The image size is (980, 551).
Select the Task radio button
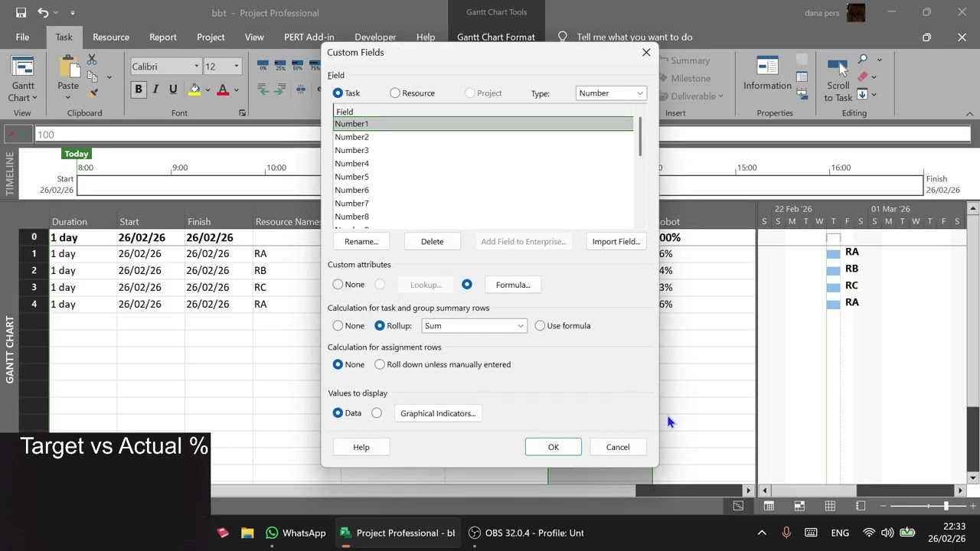[x=338, y=93]
